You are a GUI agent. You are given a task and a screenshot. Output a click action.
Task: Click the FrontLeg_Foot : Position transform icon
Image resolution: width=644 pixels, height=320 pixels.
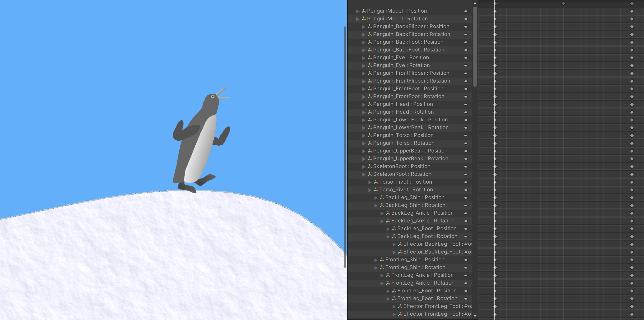[394, 291]
